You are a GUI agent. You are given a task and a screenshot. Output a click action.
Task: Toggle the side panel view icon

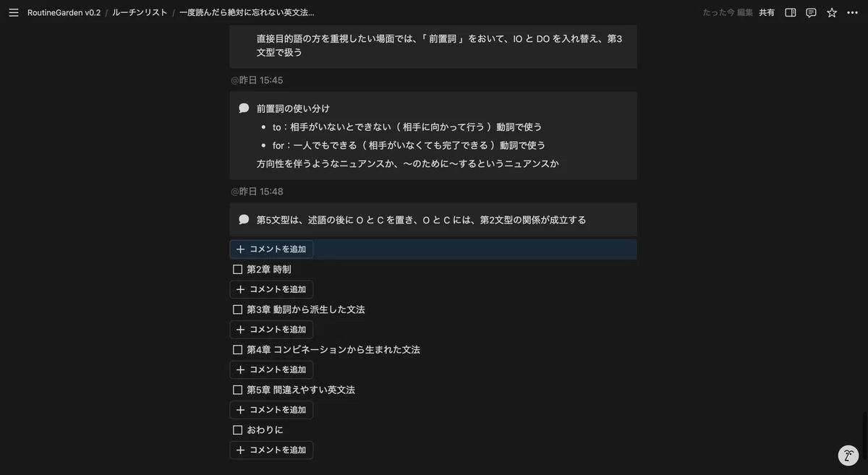791,12
